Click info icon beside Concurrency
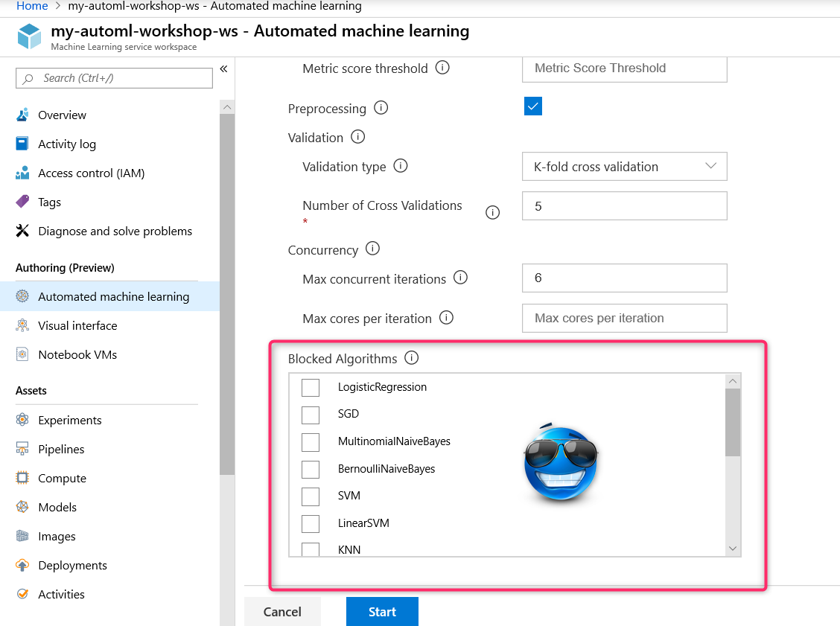Screen dimensions: 840x626 click(373, 249)
